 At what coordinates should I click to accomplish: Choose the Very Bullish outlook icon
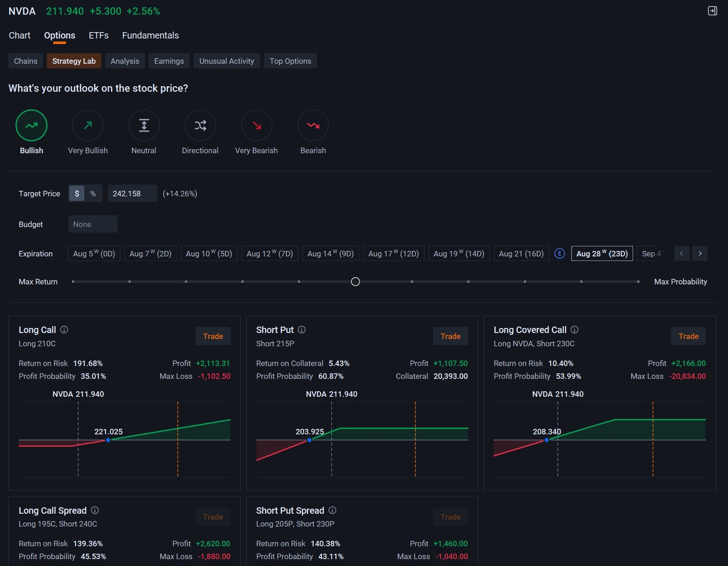[88, 125]
